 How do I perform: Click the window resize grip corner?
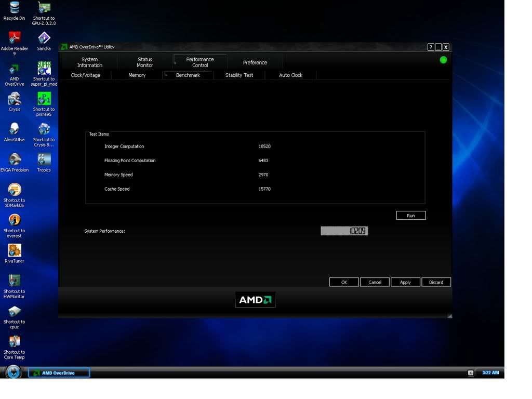pyautogui.click(x=449, y=316)
